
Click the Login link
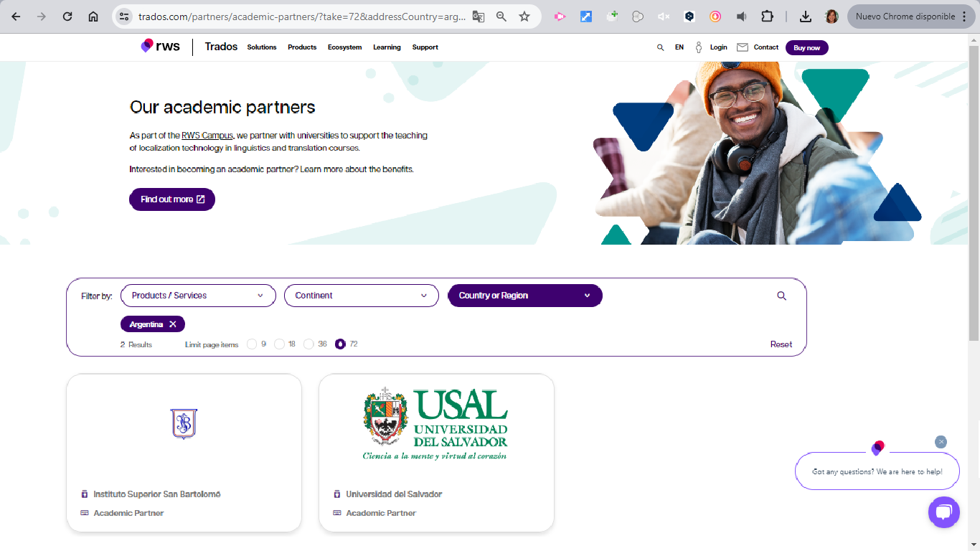(x=719, y=47)
